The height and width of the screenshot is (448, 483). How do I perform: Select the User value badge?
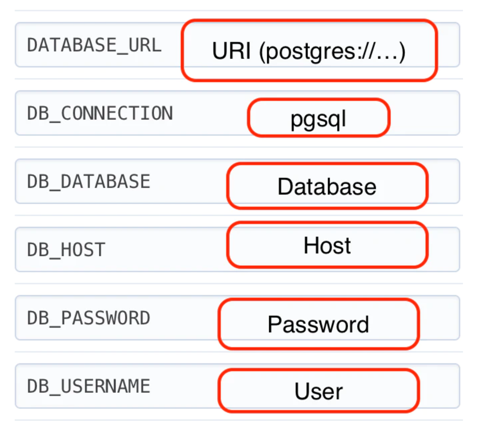click(x=319, y=391)
